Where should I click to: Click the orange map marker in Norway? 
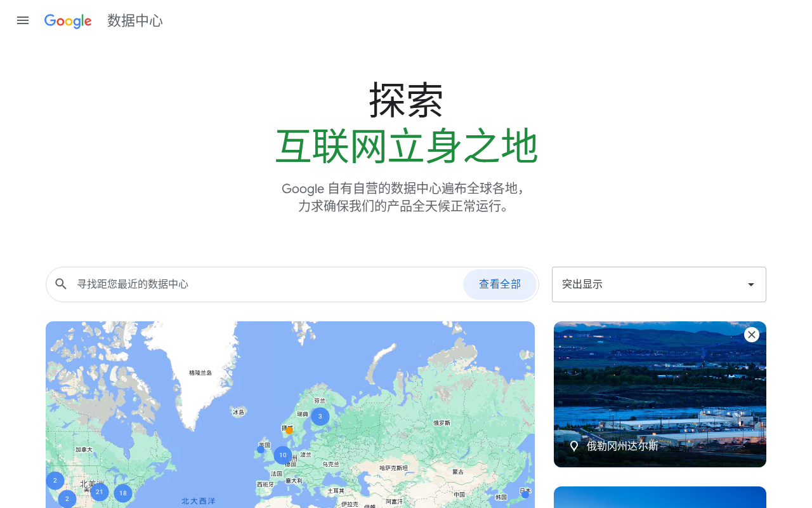[289, 431]
